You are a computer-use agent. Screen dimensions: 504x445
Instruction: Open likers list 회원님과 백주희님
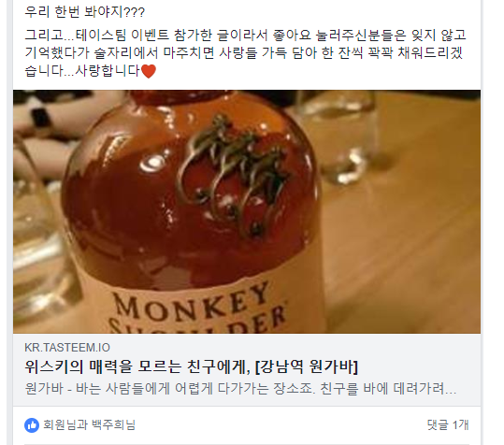[x=89, y=424]
